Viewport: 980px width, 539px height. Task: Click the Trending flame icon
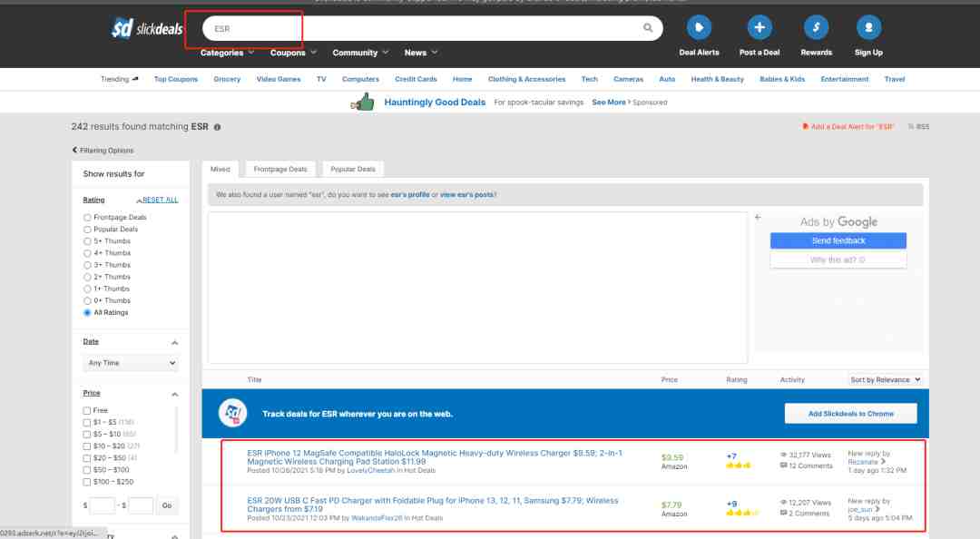[x=135, y=79]
